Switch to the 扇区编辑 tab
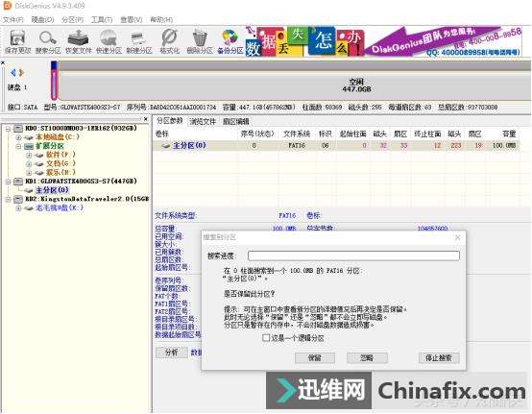The image size is (532, 414). coord(236,121)
